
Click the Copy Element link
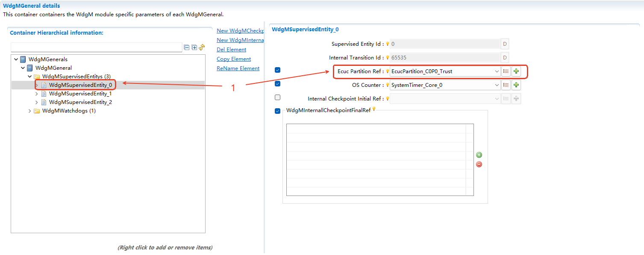click(x=233, y=59)
